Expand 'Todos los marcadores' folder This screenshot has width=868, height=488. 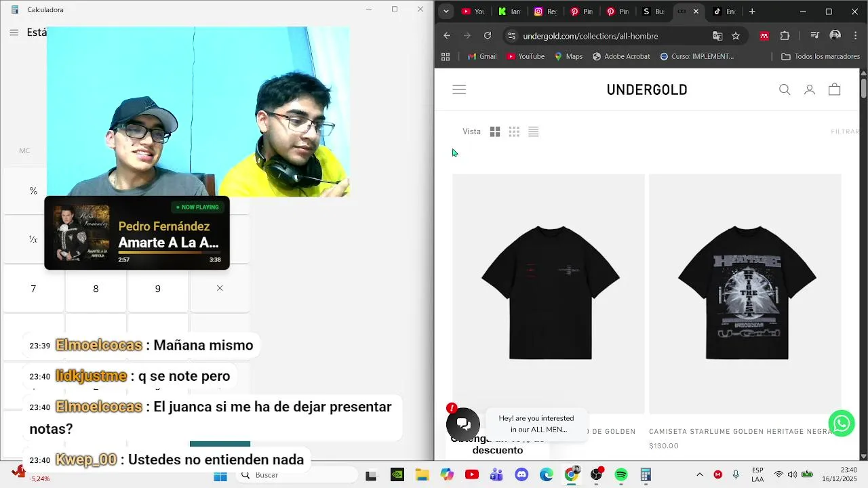pos(821,56)
